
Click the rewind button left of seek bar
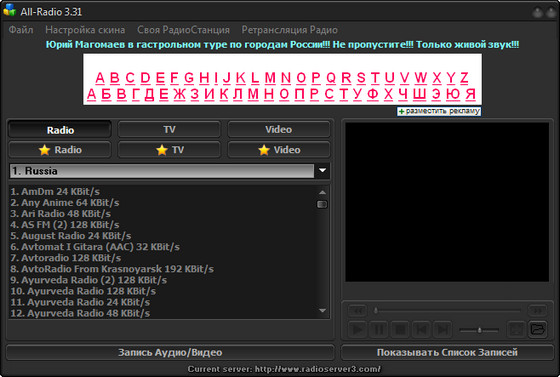(358, 311)
